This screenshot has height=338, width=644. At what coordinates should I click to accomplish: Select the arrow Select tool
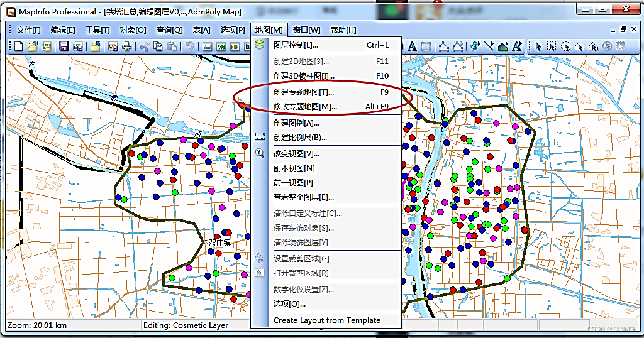[538, 46]
